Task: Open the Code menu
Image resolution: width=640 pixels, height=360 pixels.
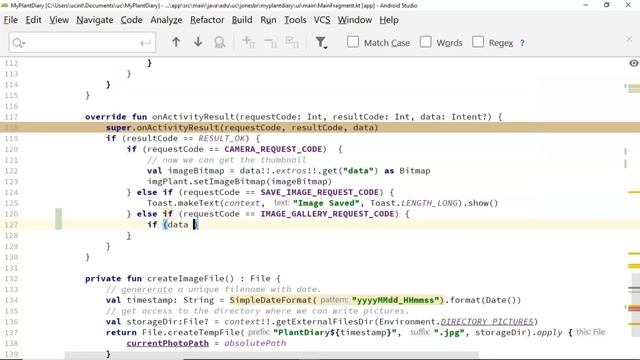Action: coord(131,20)
